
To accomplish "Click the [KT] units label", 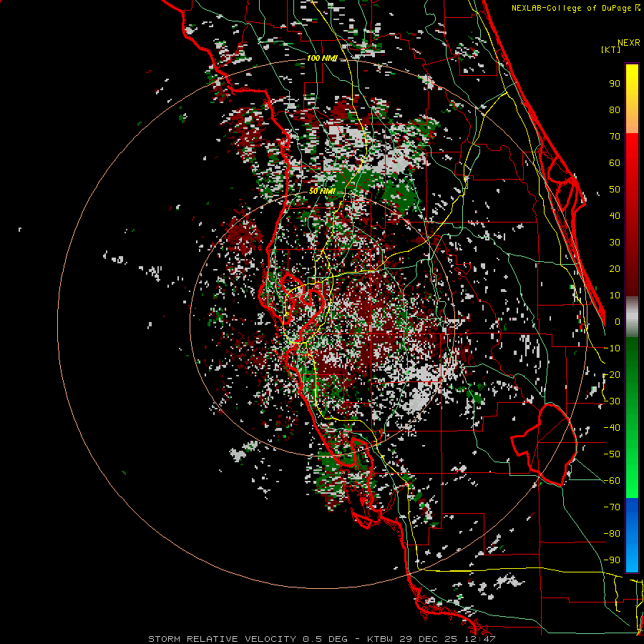I will point(610,49).
